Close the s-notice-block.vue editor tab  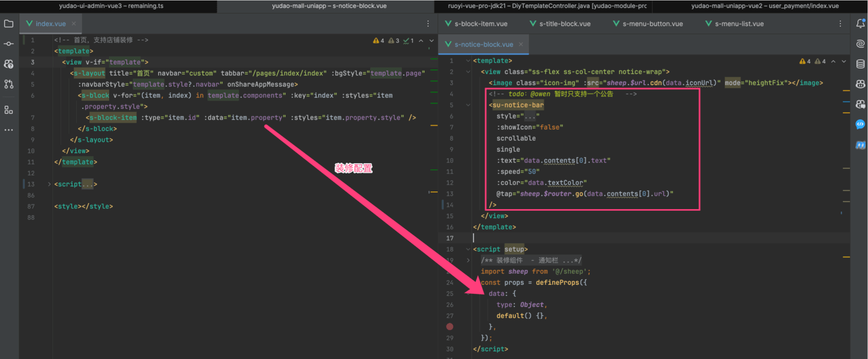(521, 44)
